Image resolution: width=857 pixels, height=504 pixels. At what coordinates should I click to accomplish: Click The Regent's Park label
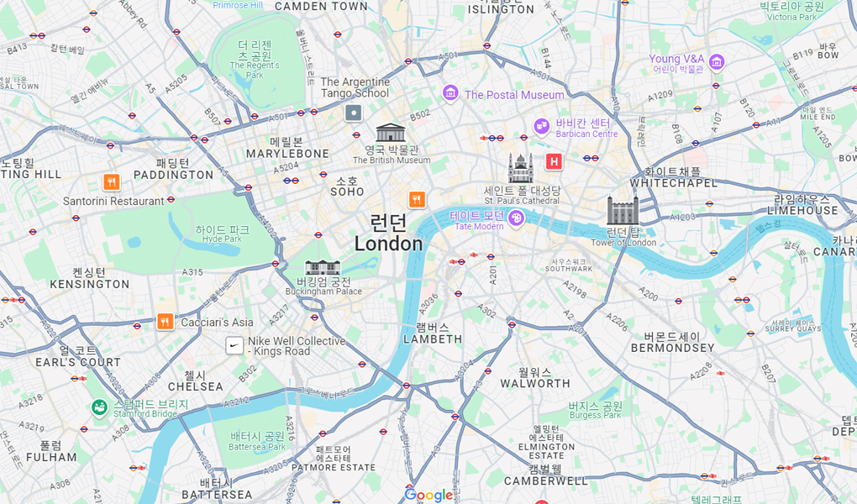point(254,60)
